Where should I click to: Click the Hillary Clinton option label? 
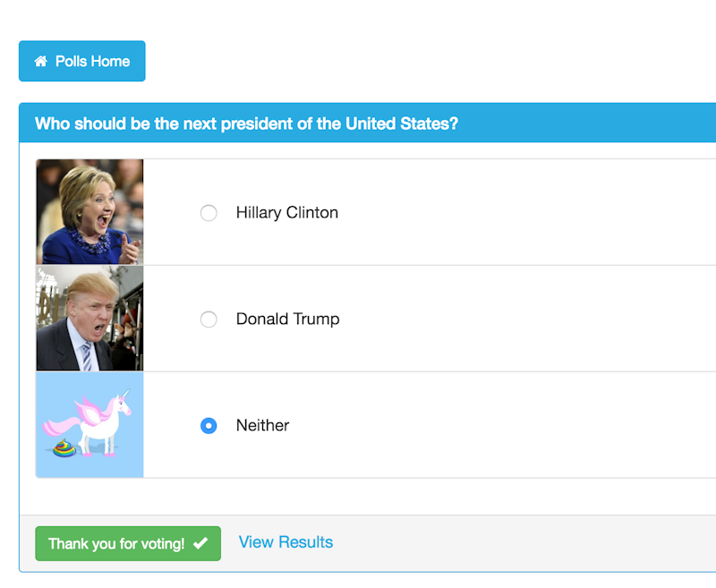point(287,213)
